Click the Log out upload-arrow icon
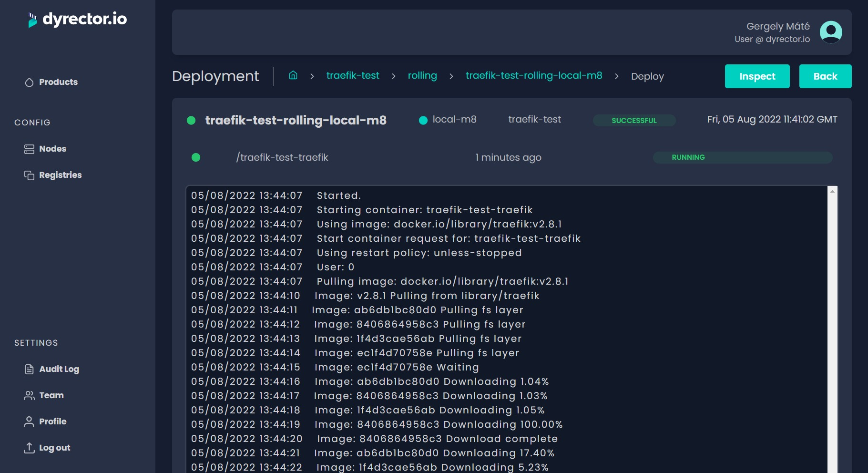The width and height of the screenshot is (868, 473). [29, 448]
